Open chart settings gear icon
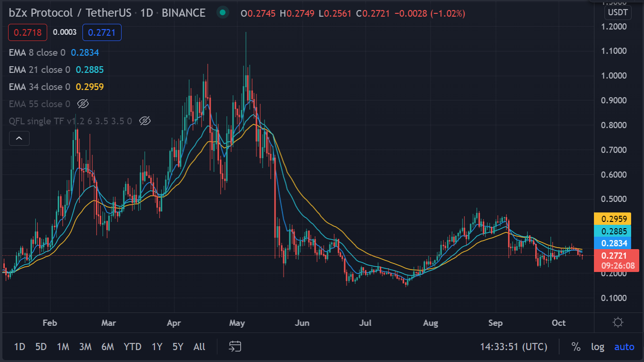The height and width of the screenshot is (362, 644). [x=618, y=322]
